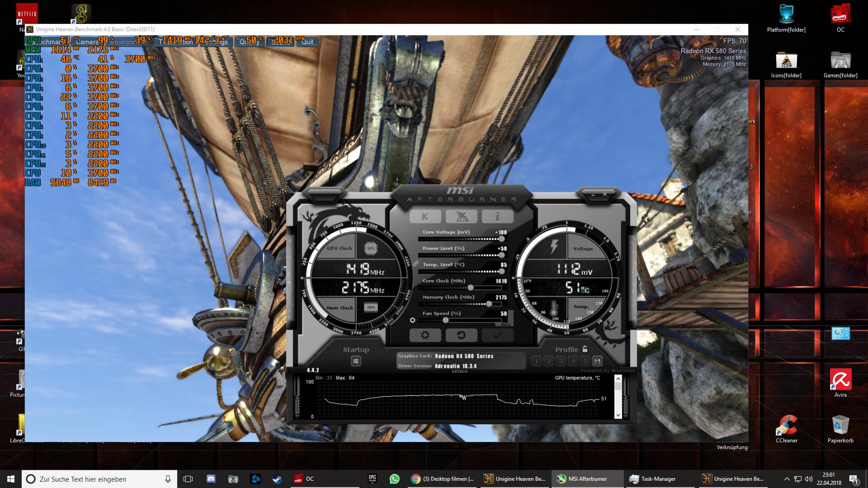868x488 pixels.
Task: Adjust the Temp. Limit slider handle
Action: tap(501, 271)
